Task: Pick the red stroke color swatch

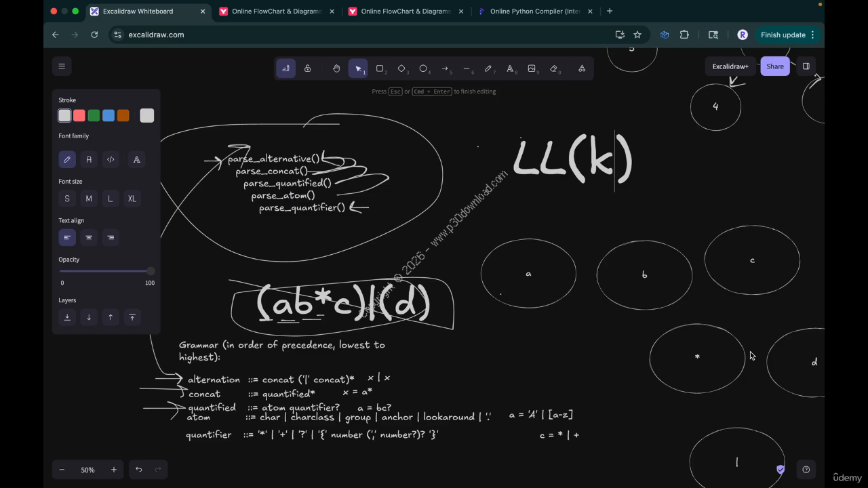Action: click(79, 116)
